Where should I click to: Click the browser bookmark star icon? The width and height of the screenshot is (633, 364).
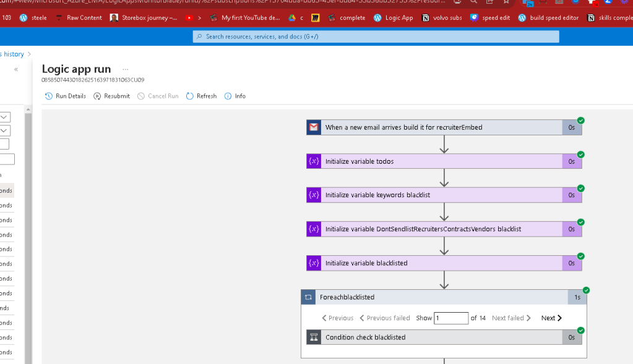[x=506, y=2]
